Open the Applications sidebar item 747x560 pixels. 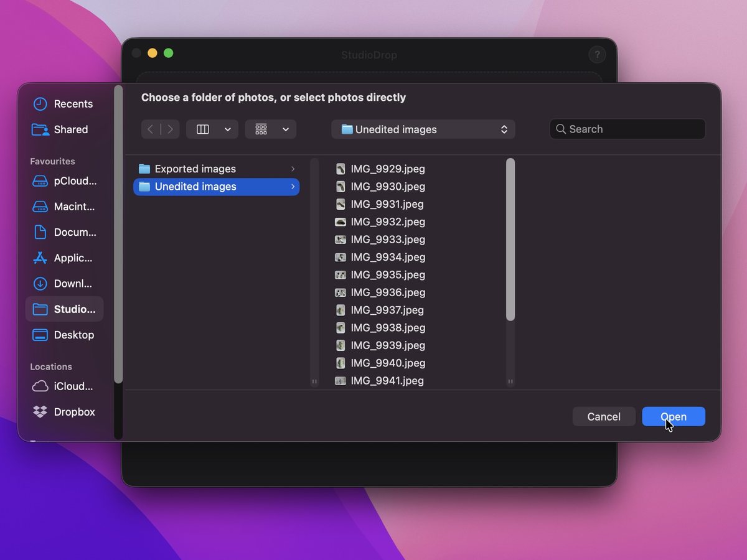[x=63, y=258]
